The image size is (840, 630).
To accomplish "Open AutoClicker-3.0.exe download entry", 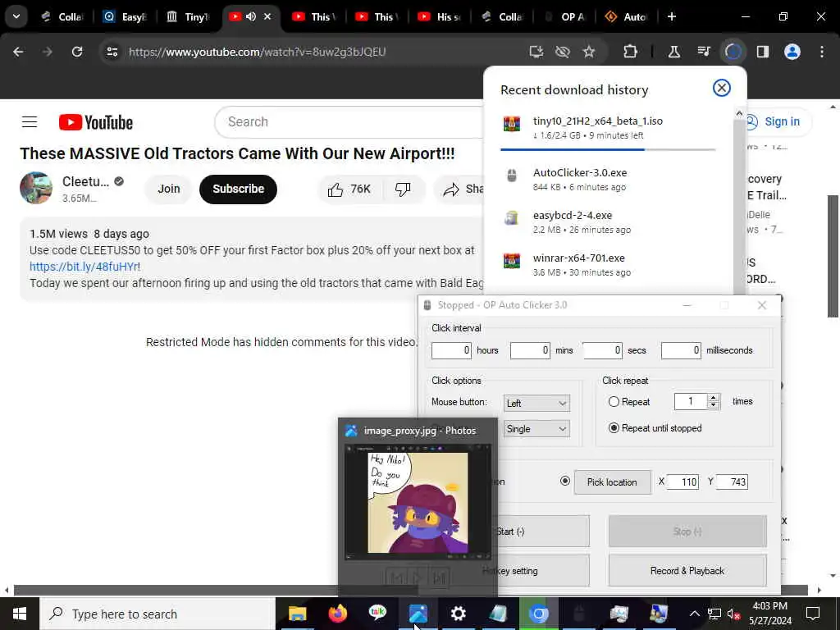I will coord(608,180).
